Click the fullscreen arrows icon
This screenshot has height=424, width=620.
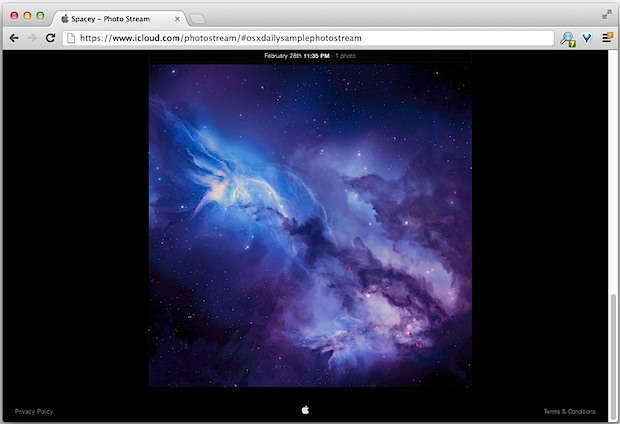(607, 15)
